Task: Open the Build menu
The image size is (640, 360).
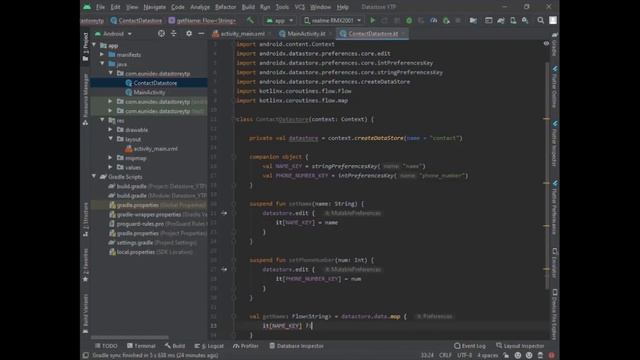Action: click(x=248, y=7)
